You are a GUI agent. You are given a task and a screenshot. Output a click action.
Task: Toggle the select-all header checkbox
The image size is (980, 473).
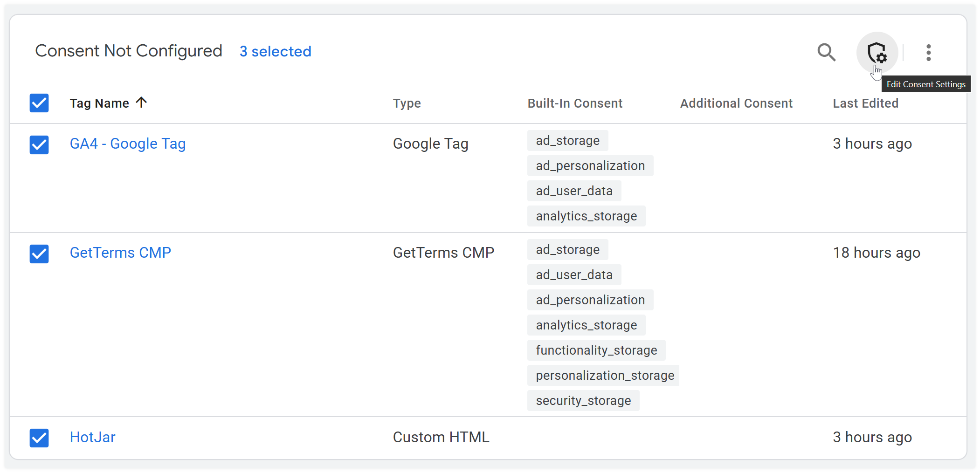point(39,103)
